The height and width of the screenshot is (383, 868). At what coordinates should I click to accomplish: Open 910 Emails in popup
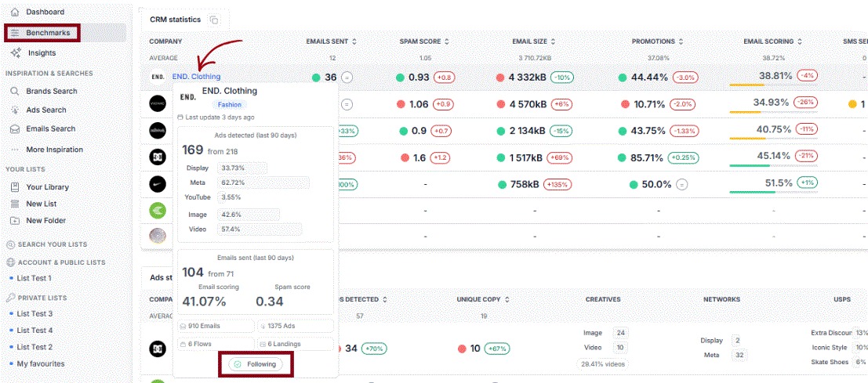(216, 327)
